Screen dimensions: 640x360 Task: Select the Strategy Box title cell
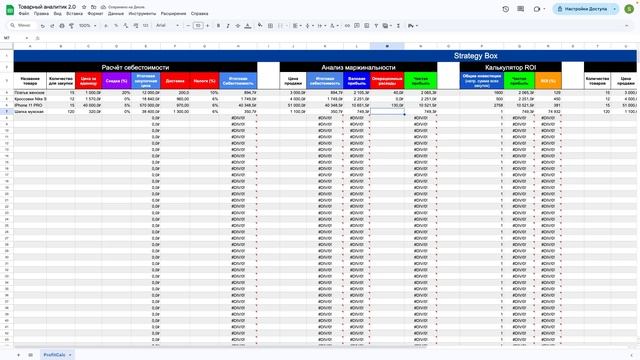pyautogui.click(x=325, y=56)
